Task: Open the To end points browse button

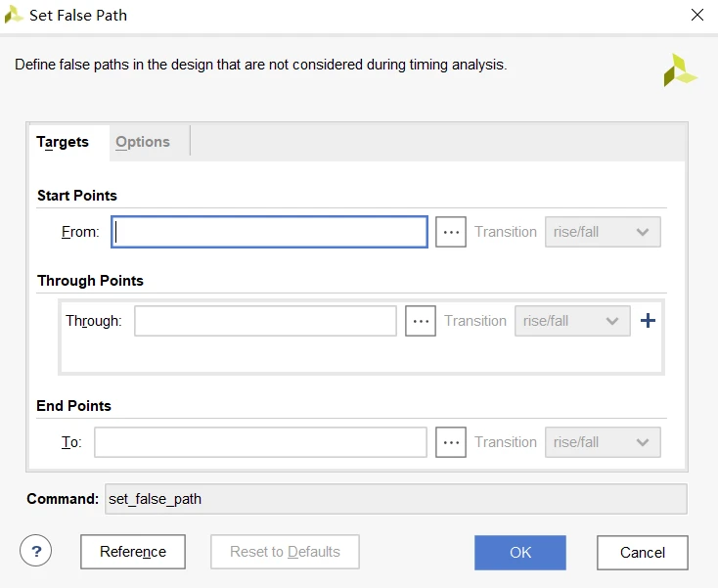Action: point(451,442)
